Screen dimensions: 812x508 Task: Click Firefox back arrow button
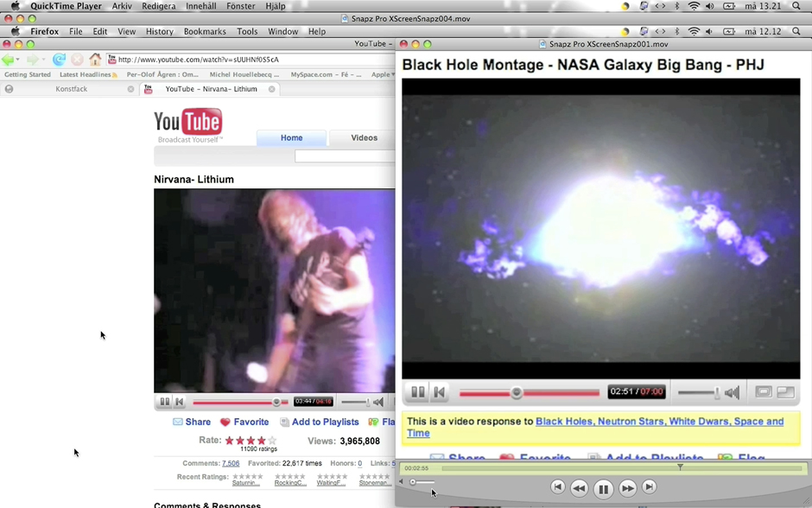click(8, 60)
